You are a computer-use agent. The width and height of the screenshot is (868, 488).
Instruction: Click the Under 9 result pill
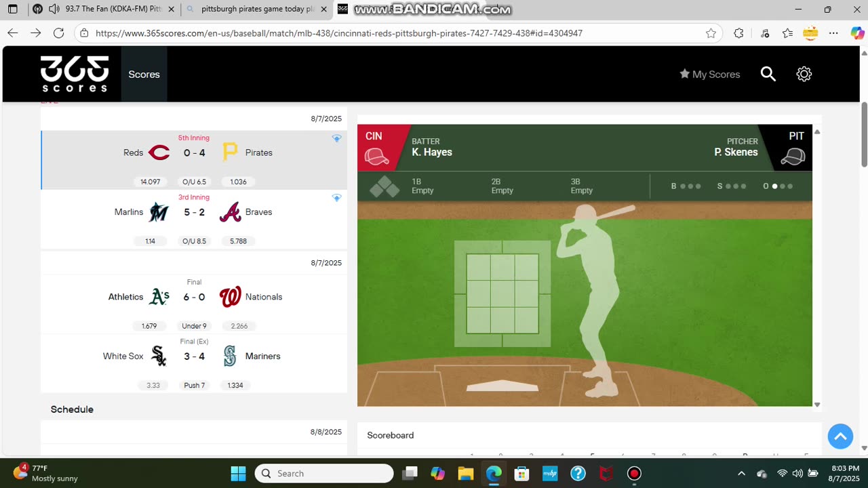(194, 326)
